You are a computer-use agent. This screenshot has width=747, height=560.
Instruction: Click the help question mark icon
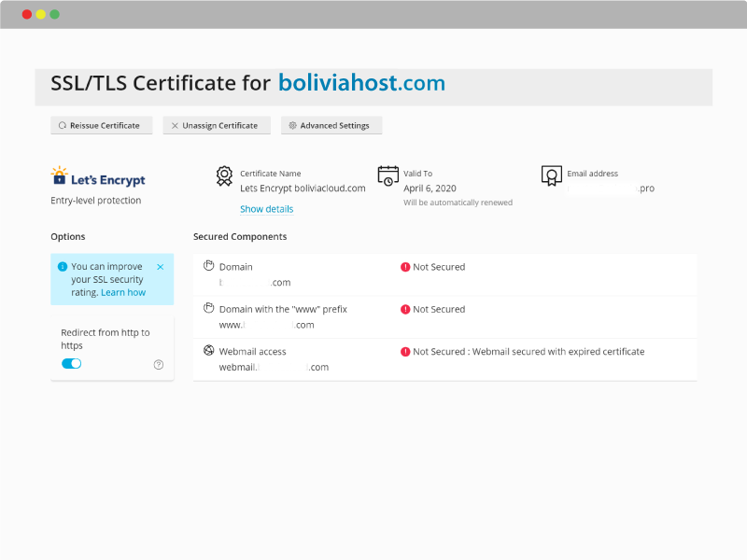[x=159, y=365]
